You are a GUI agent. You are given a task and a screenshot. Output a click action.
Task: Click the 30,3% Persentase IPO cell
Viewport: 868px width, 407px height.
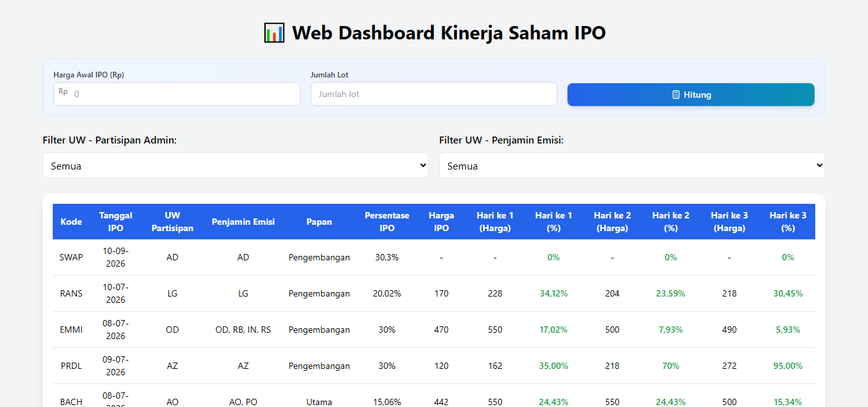point(387,257)
